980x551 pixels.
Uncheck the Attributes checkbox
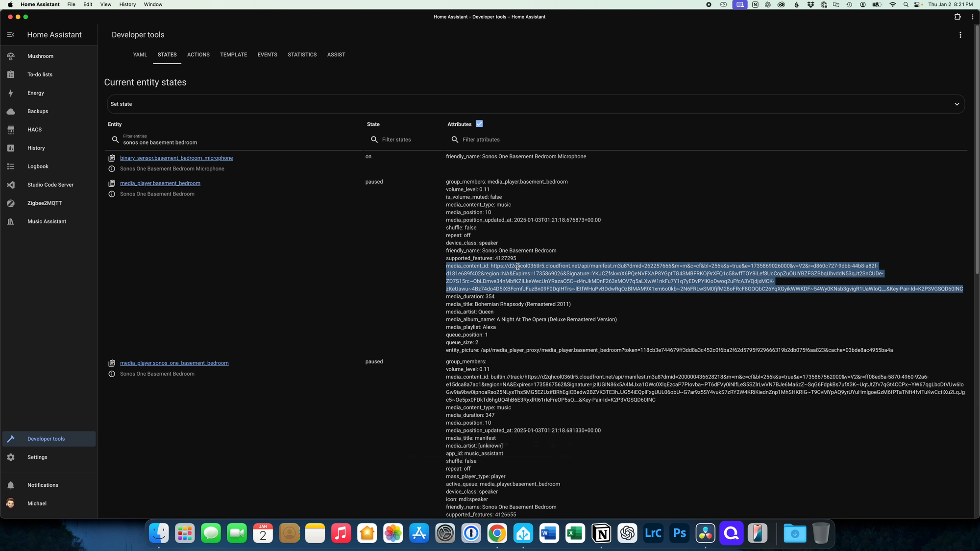479,124
